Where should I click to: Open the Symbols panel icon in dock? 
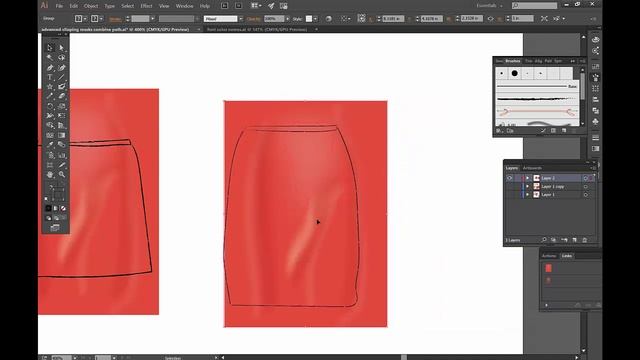click(x=596, y=122)
